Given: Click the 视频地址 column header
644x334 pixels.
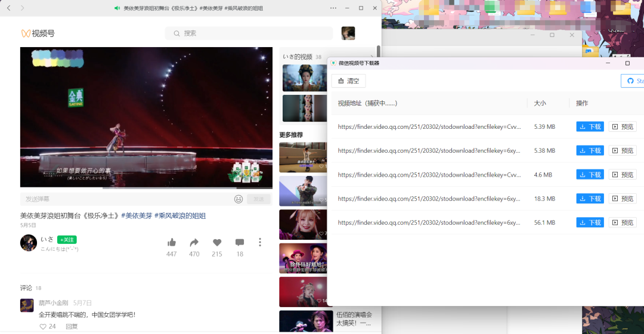Looking at the screenshot, I should pos(367,103).
